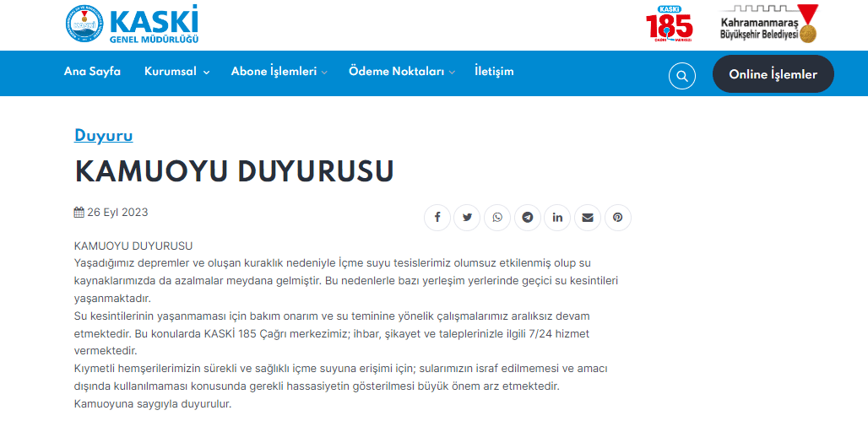
Task: Share the announcement on LinkedIn
Action: (x=557, y=218)
